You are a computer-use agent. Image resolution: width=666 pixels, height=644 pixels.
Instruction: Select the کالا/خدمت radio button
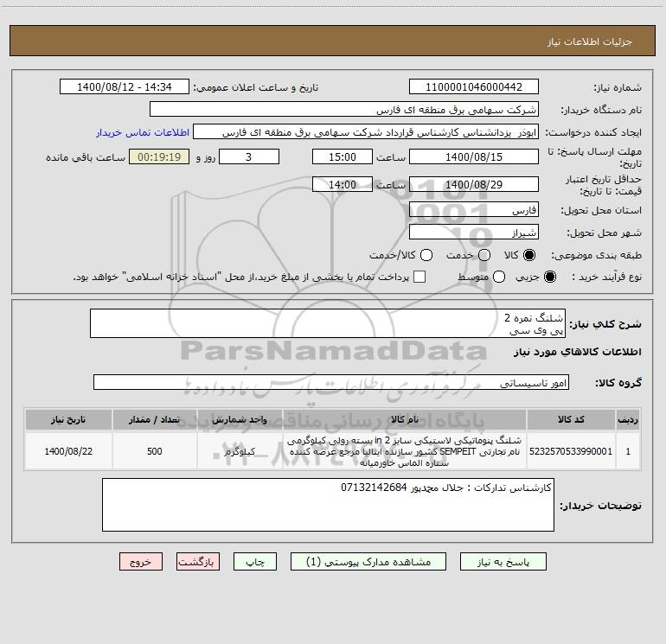(426, 255)
